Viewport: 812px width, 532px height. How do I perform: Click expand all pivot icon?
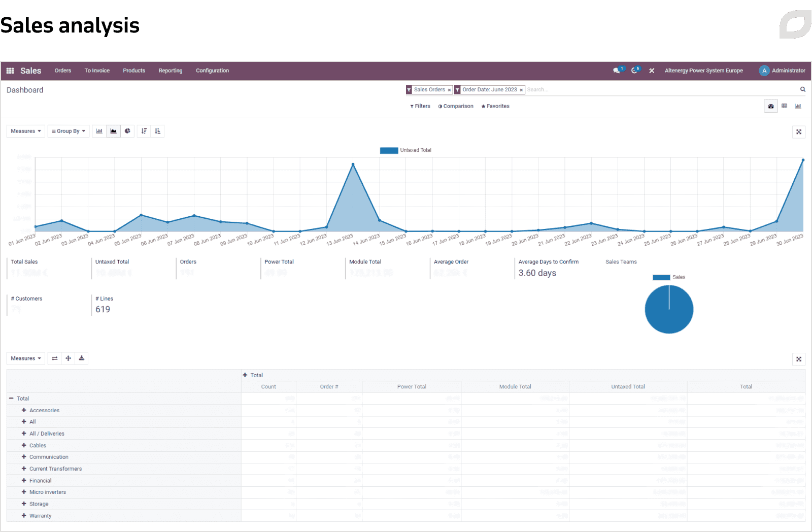[x=68, y=358]
